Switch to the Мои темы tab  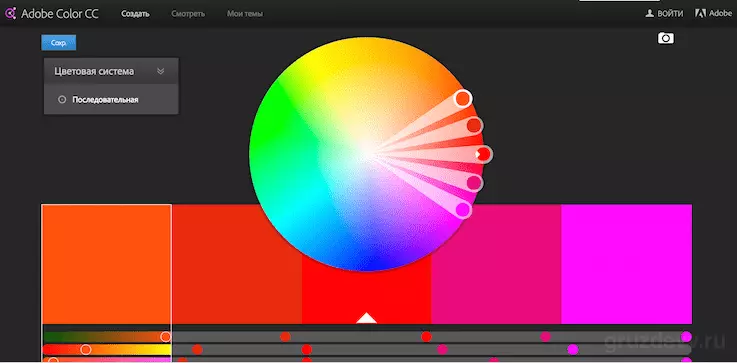coord(245,14)
